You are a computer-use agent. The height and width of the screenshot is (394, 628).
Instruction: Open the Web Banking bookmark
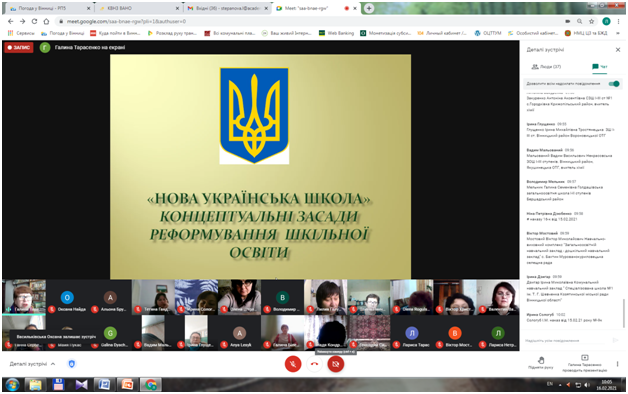click(336, 33)
